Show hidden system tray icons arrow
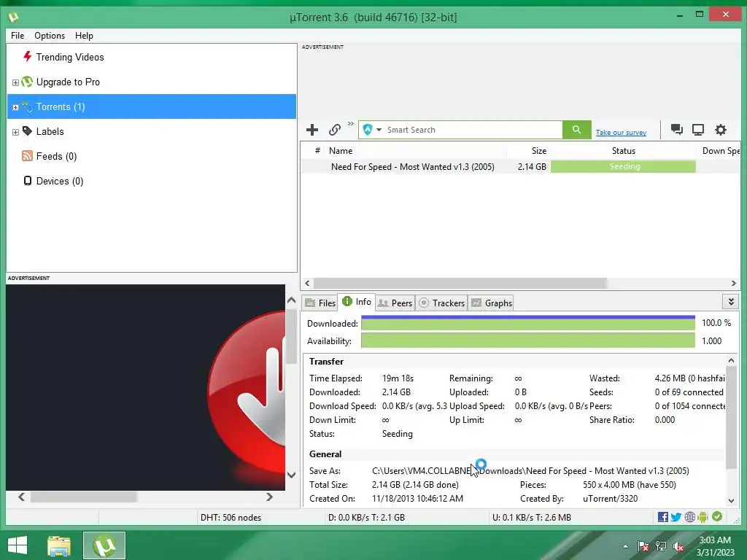 tap(625, 546)
